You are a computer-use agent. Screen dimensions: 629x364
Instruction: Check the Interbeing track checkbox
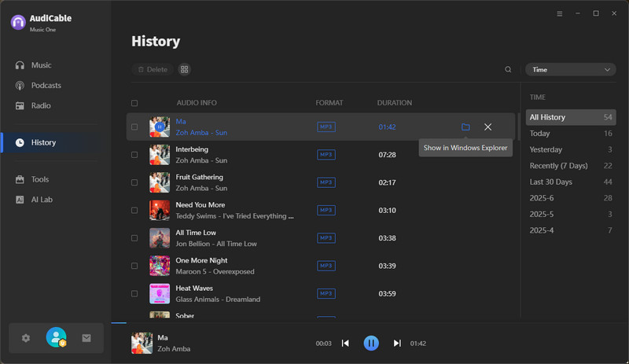point(134,155)
